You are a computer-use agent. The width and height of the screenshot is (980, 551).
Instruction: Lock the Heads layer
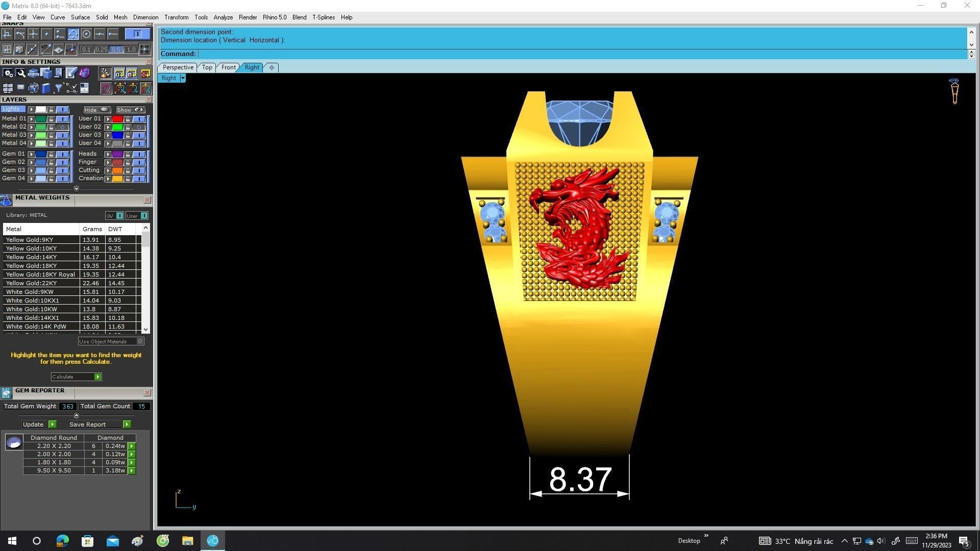click(128, 154)
